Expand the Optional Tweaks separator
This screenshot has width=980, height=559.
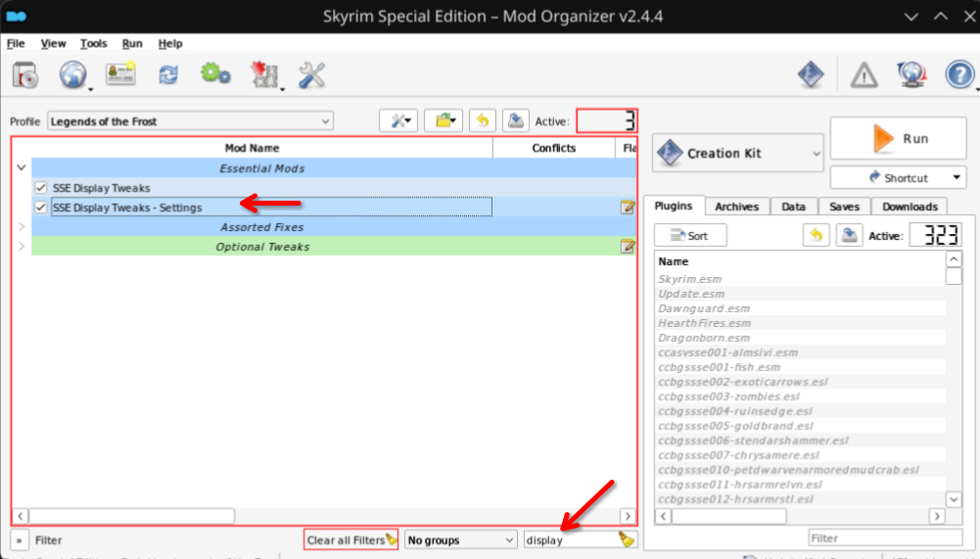22,247
